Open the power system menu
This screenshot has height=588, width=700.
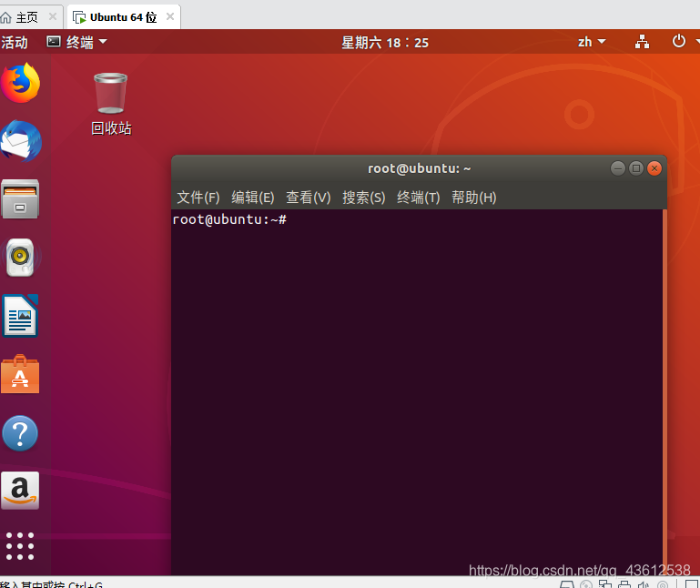(x=679, y=42)
